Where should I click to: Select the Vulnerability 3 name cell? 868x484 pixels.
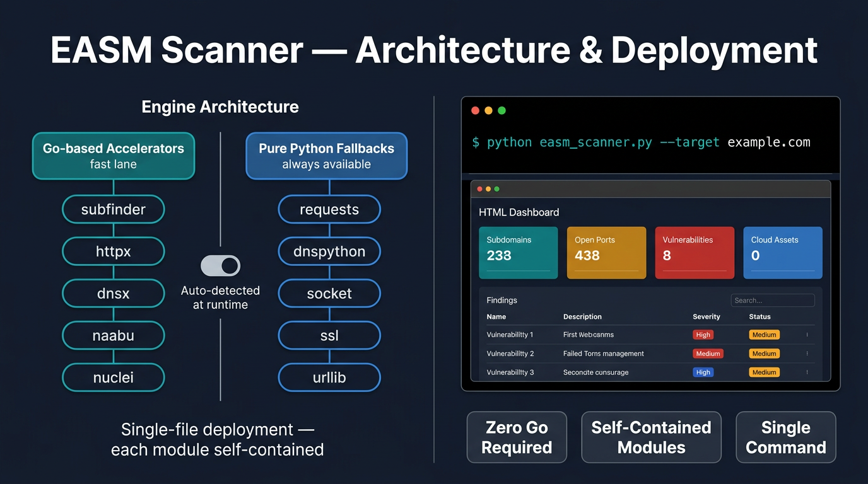point(510,372)
